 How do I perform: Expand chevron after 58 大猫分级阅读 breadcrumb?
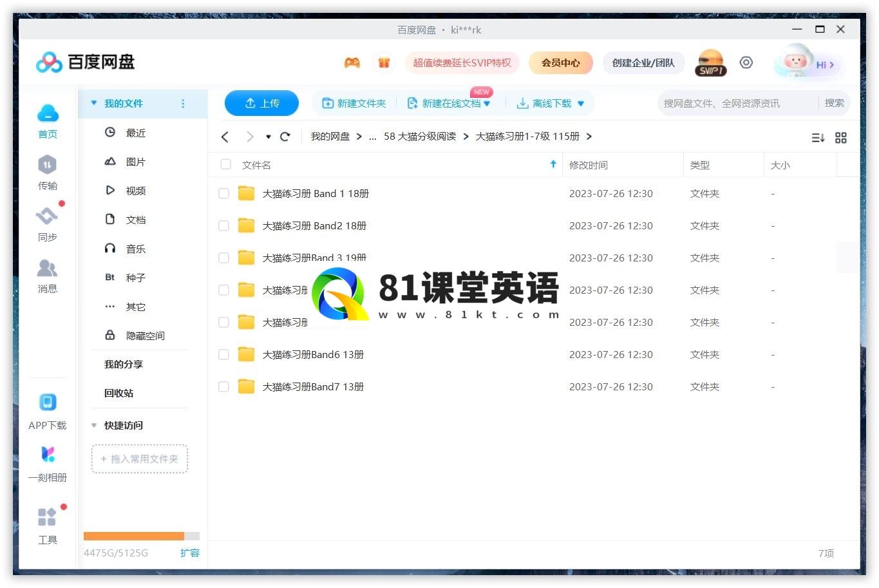coord(466,137)
